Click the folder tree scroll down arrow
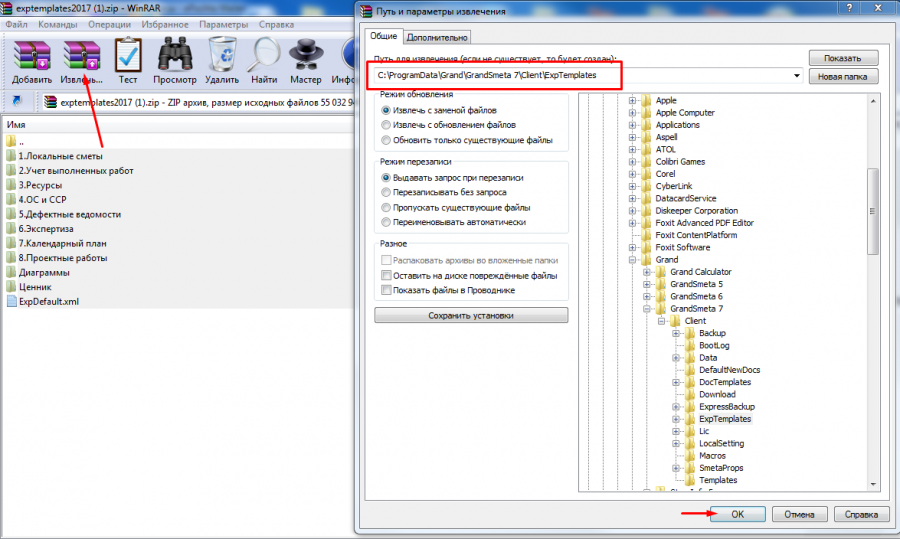This screenshot has width=900, height=539. tap(873, 485)
